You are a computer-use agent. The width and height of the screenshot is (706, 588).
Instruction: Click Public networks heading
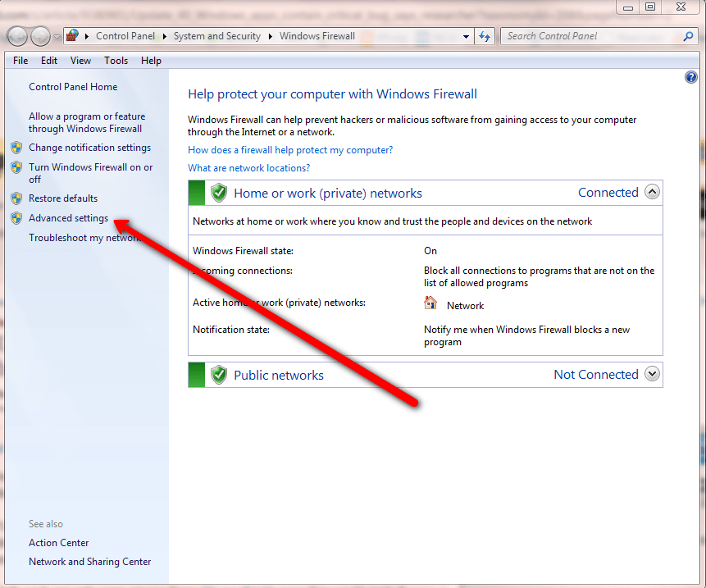pos(279,375)
